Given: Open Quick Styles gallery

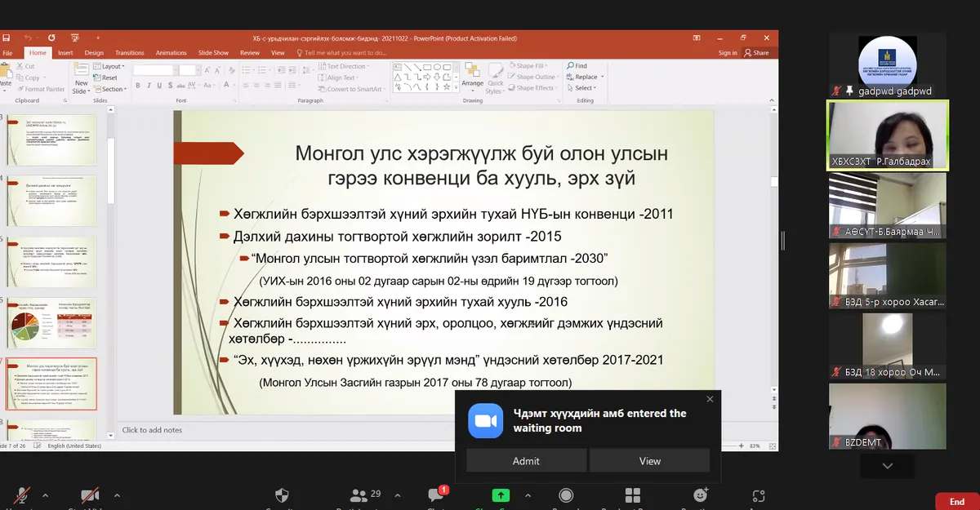Looking at the screenshot, I should tap(496, 77).
